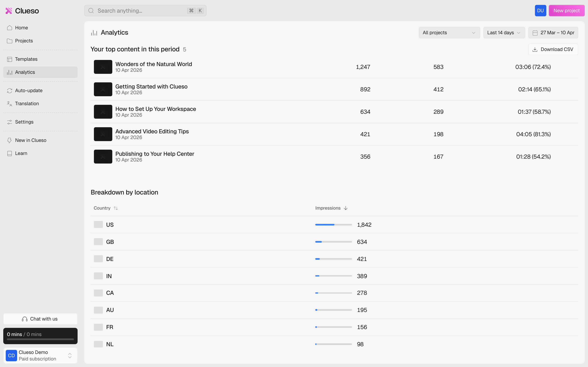The width and height of the screenshot is (588, 367).
Task: Download CSV of top content
Action: pos(553,49)
